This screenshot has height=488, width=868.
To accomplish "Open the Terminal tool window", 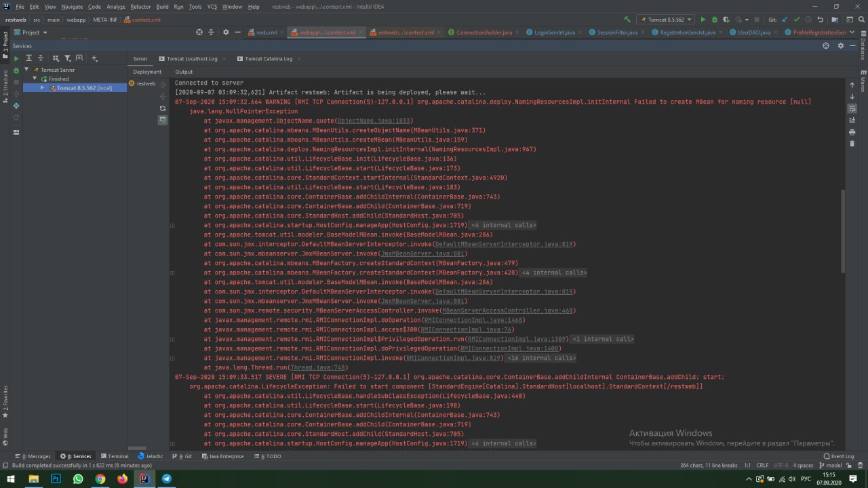I will click(114, 456).
